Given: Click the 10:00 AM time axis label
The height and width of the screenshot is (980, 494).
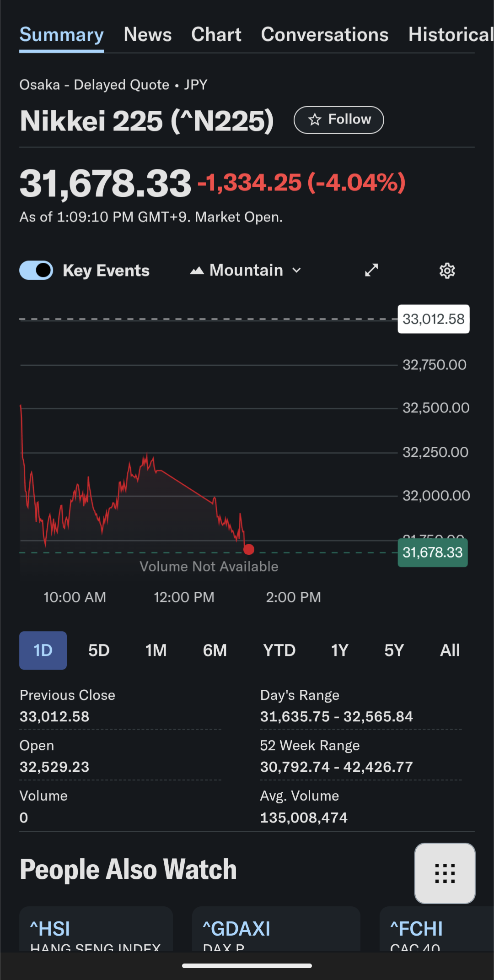Looking at the screenshot, I should (x=75, y=597).
